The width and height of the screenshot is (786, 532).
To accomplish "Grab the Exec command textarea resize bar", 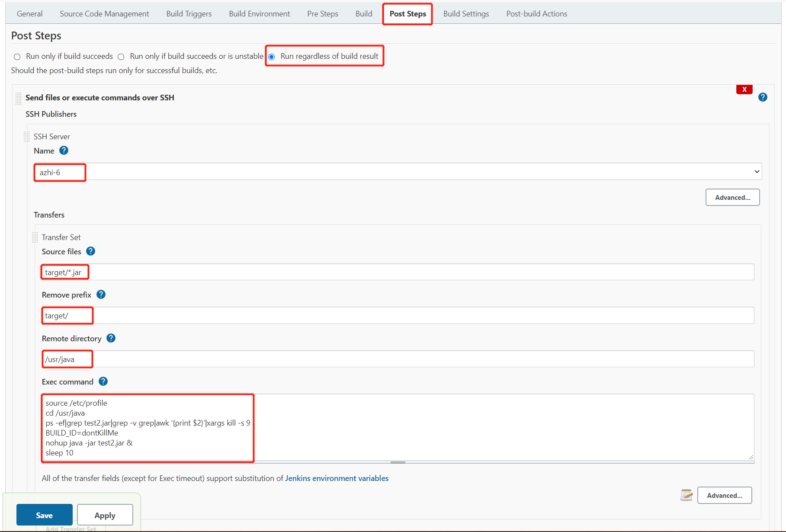I will (x=398, y=462).
